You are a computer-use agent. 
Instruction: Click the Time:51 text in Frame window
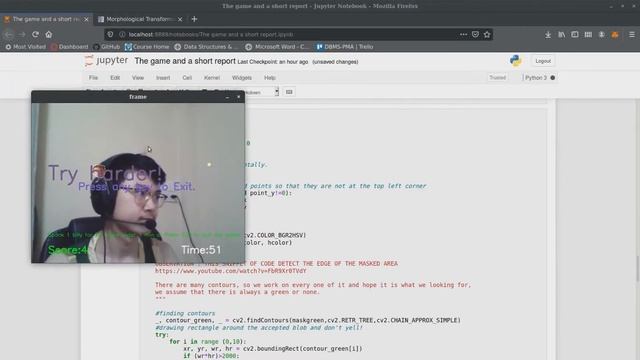(201, 250)
